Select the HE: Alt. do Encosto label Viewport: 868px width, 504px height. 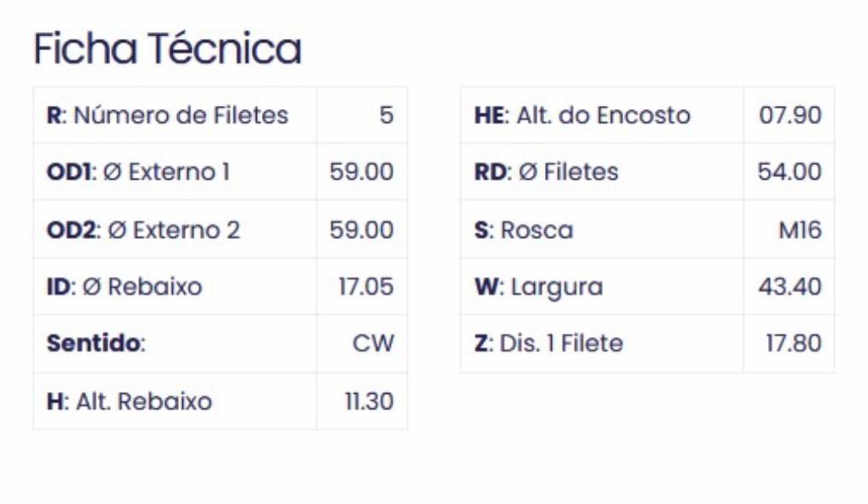click(583, 116)
